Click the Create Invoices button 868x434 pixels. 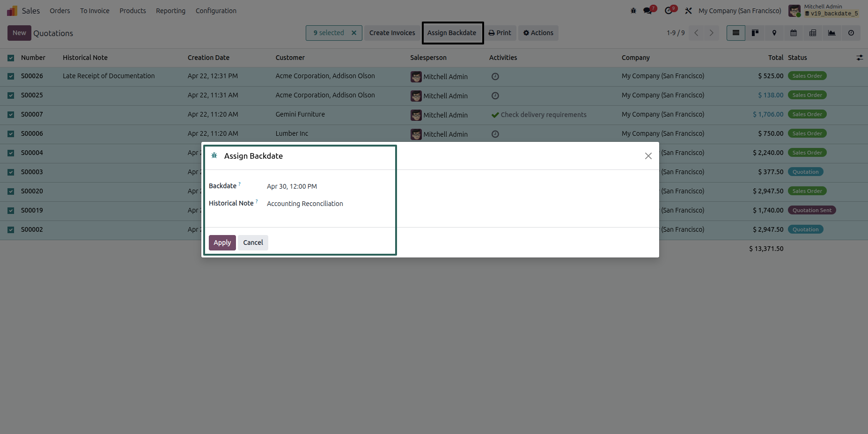click(x=392, y=33)
